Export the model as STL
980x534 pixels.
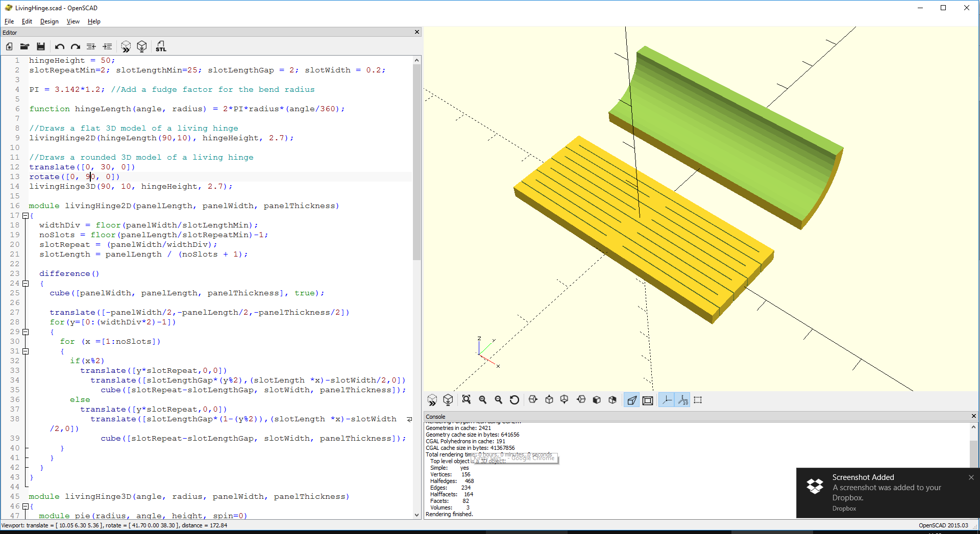(x=160, y=46)
